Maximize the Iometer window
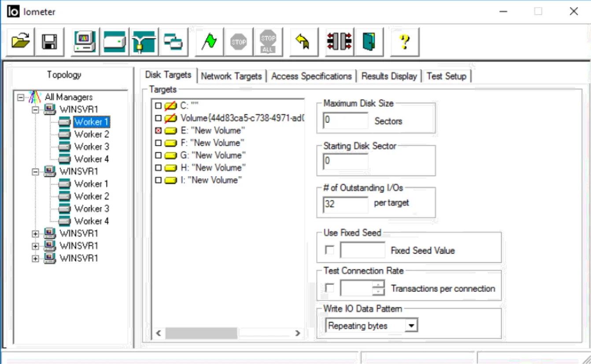The width and height of the screenshot is (591, 364). [538, 11]
